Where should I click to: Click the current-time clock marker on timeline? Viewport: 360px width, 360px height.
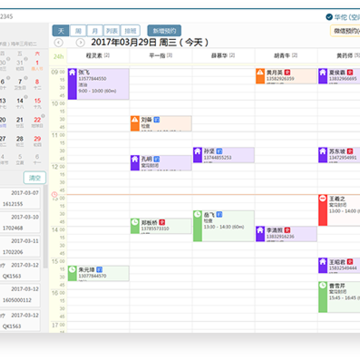(x=54, y=195)
